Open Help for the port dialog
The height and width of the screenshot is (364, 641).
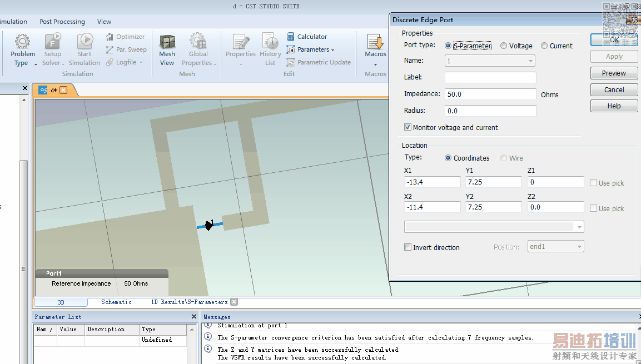click(x=614, y=106)
